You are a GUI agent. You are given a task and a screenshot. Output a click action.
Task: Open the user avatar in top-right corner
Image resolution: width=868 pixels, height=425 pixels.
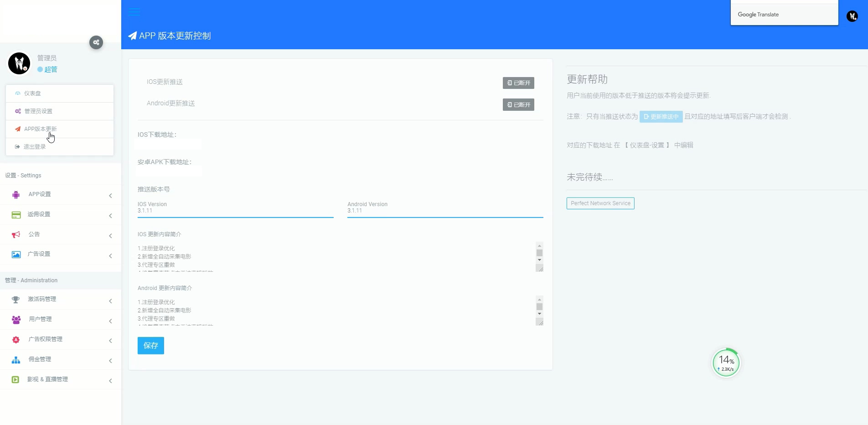pyautogui.click(x=852, y=16)
